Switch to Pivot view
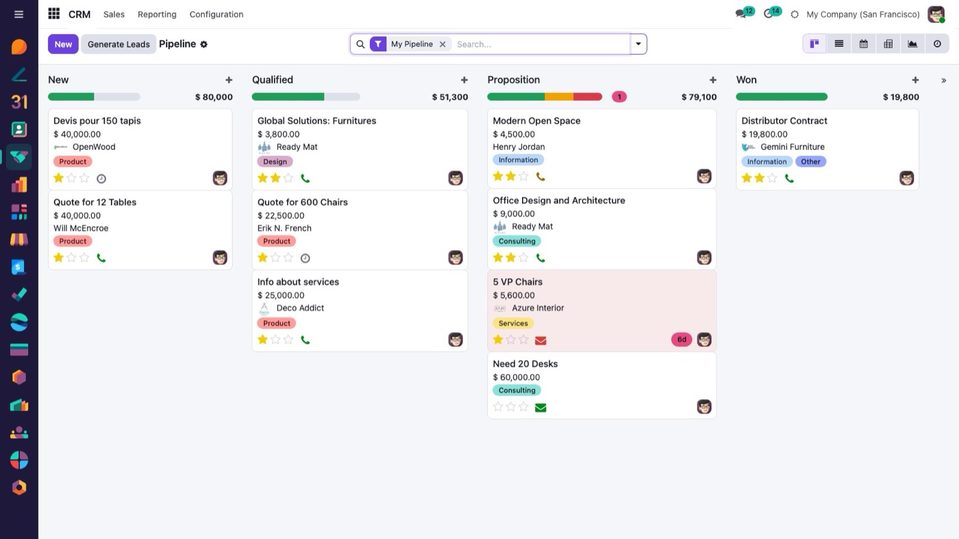 888,44
